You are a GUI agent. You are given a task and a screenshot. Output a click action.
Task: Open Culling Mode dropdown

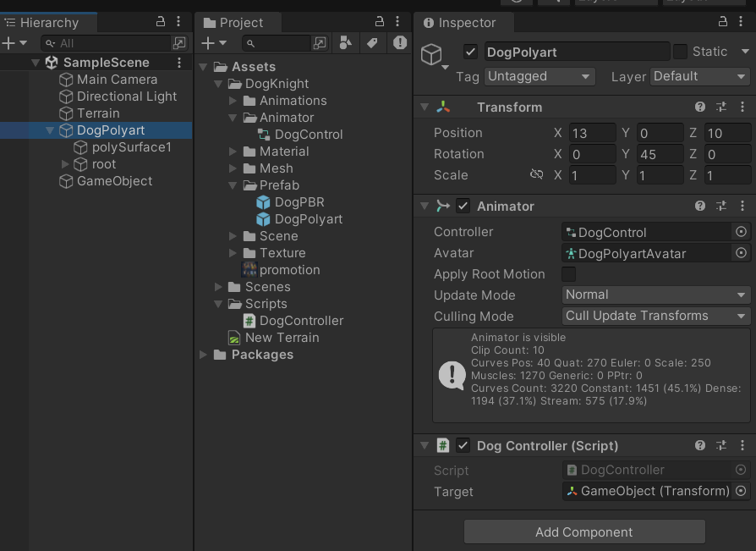pos(655,316)
